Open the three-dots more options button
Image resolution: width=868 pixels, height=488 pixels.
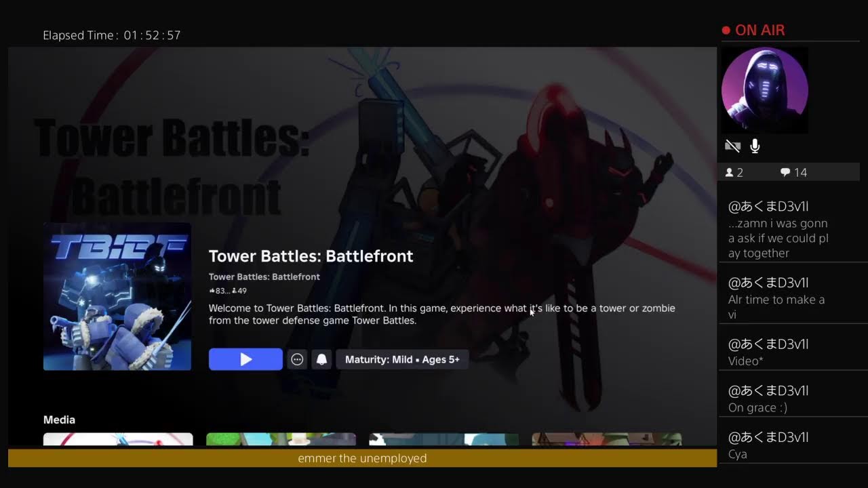pos(297,359)
